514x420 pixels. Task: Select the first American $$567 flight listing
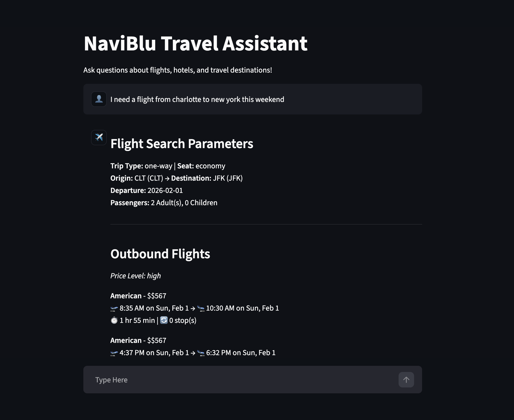138,296
